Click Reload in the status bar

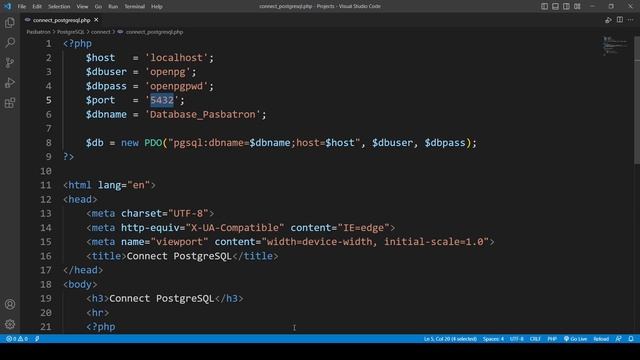coord(601,339)
